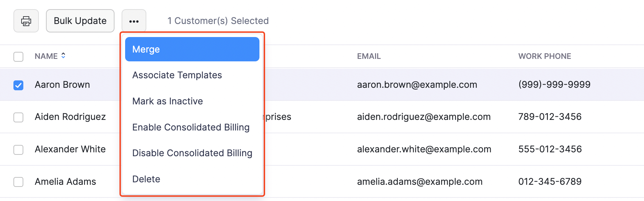The width and height of the screenshot is (644, 201).
Task: Click the print icon button
Action: [x=26, y=21]
